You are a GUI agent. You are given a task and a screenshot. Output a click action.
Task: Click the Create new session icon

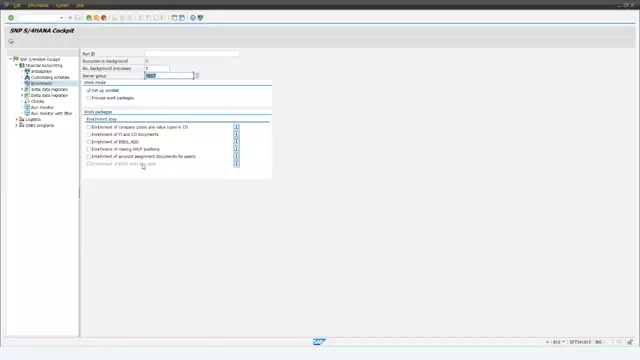pos(174,18)
